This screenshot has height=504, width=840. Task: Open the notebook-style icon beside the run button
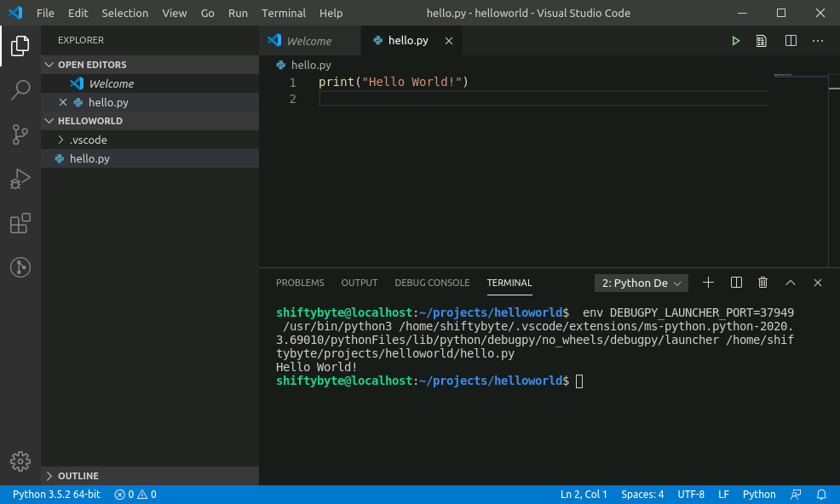click(x=762, y=41)
